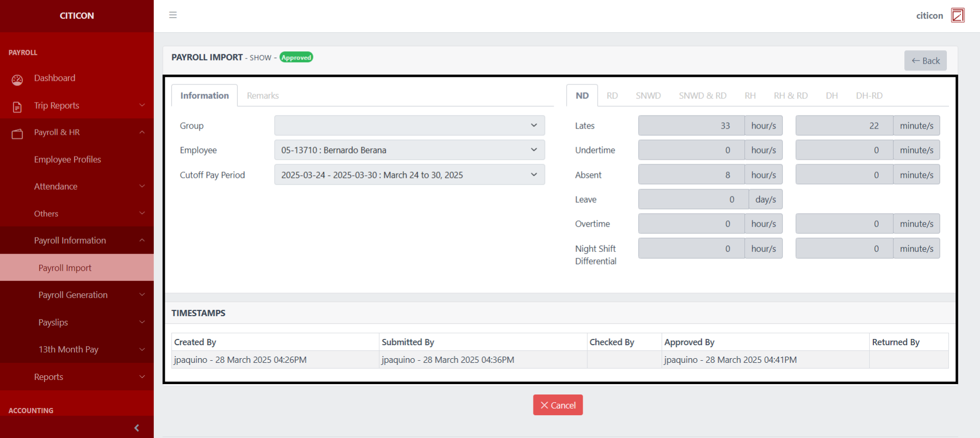Click the Dashboard gauge icon
Image resolution: width=980 pixels, height=438 pixels.
[x=17, y=79]
